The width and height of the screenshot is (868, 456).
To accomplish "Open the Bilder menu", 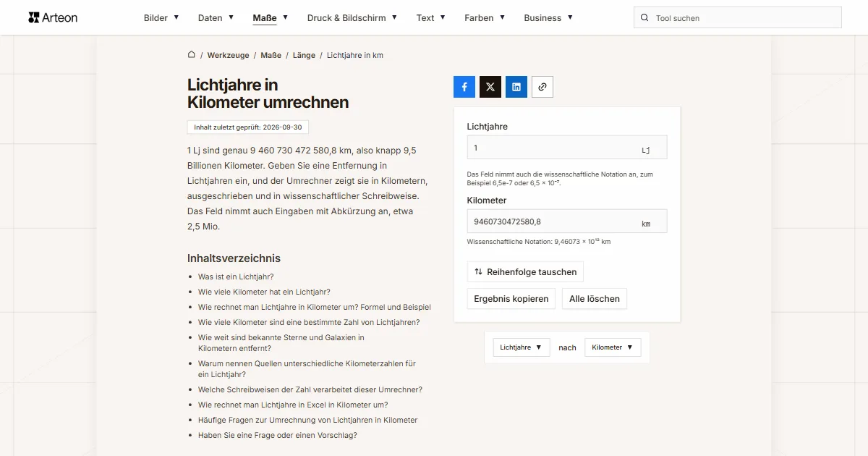I will (x=161, y=18).
